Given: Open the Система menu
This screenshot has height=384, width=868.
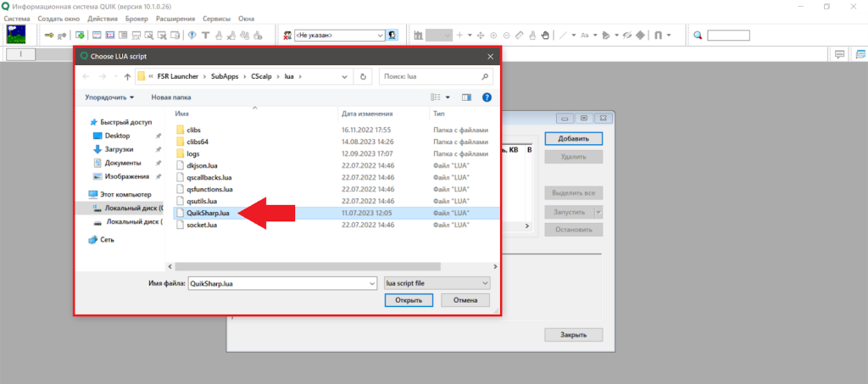Looking at the screenshot, I should coord(17,19).
